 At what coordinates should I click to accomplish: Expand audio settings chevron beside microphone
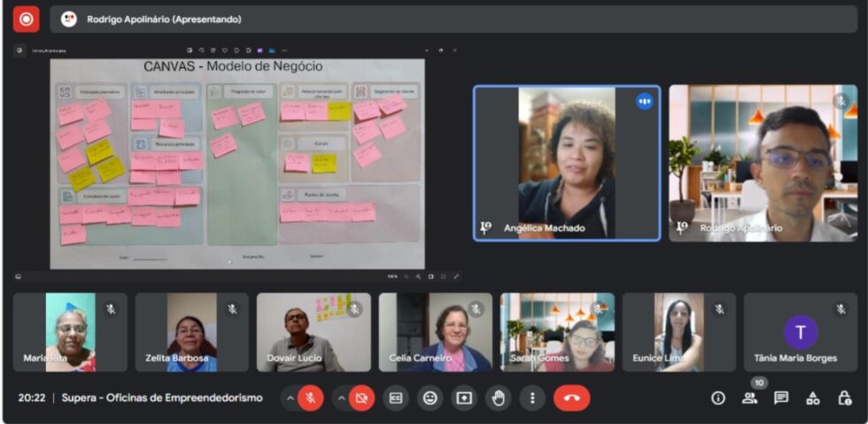point(291,398)
